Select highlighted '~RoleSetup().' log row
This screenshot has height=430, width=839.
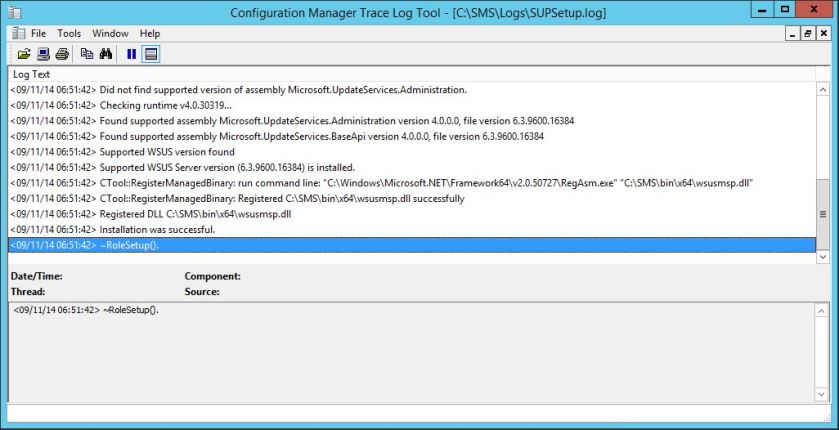point(411,245)
